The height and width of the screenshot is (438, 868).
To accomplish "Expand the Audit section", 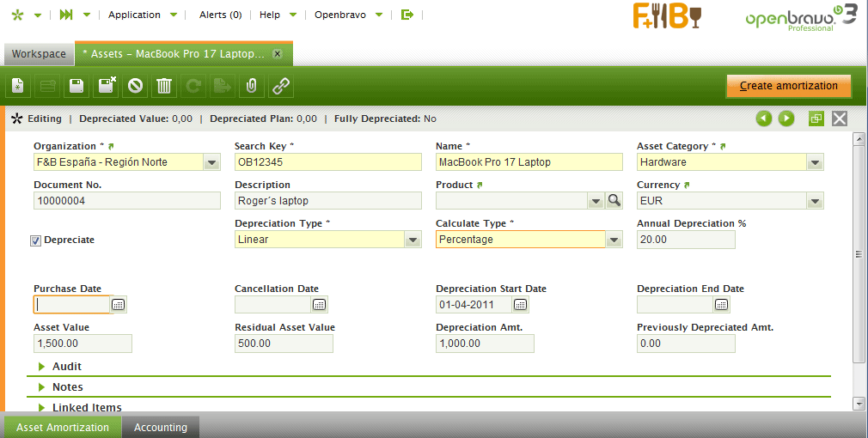I will (x=67, y=367).
